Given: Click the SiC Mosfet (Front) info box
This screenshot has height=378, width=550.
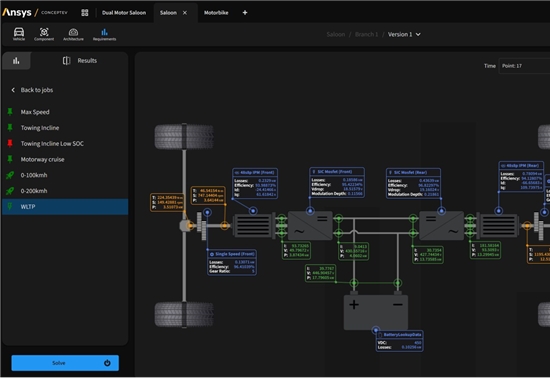Looking at the screenshot, I should (337, 182).
